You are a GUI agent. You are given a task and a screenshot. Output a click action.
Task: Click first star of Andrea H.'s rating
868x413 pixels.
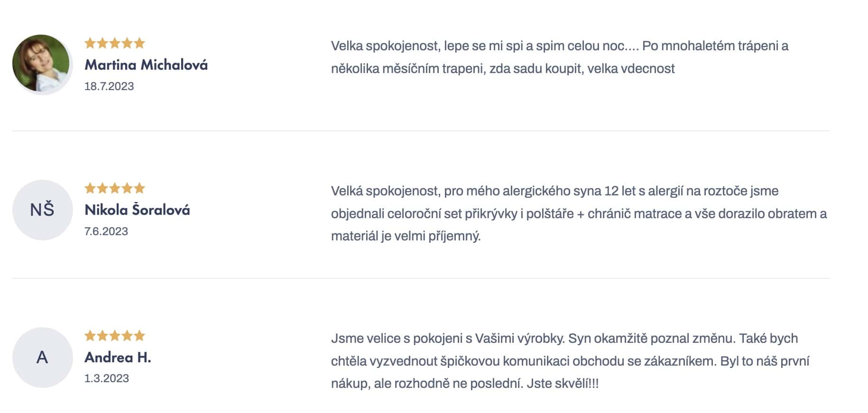(90, 336)
